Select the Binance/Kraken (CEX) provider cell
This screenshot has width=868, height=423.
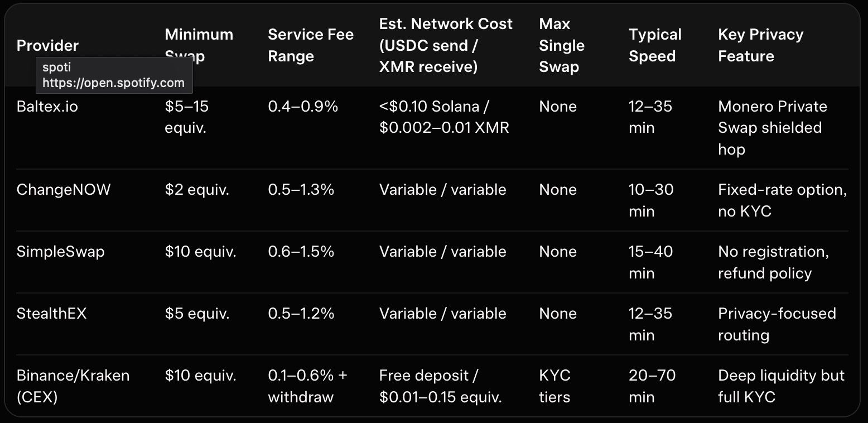(x=73, y=386)
